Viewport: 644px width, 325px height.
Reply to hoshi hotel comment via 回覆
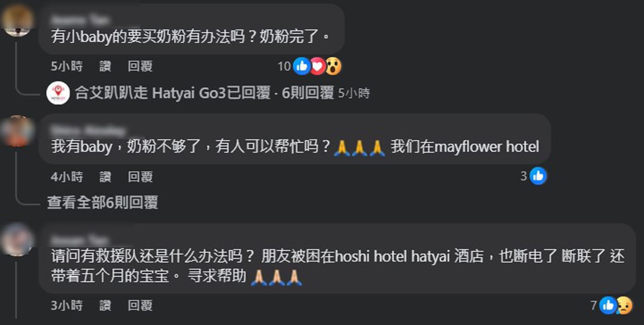(x=140, y=305)
